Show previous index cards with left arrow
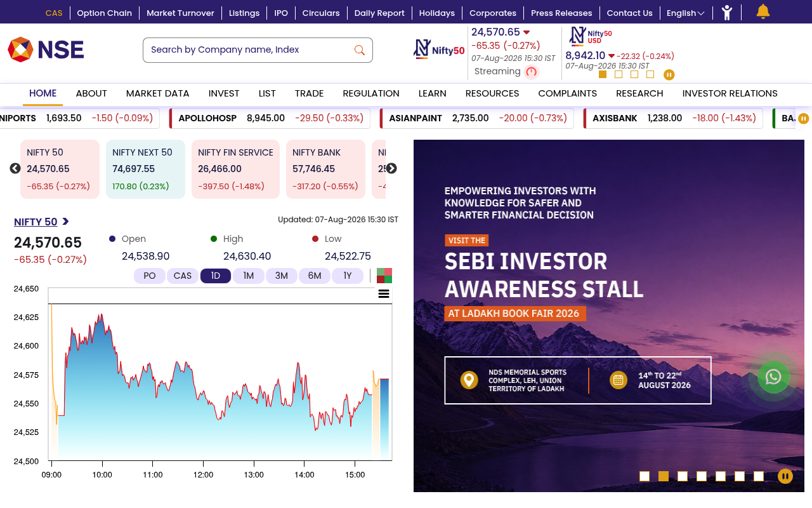 click(x=15, y=168)
